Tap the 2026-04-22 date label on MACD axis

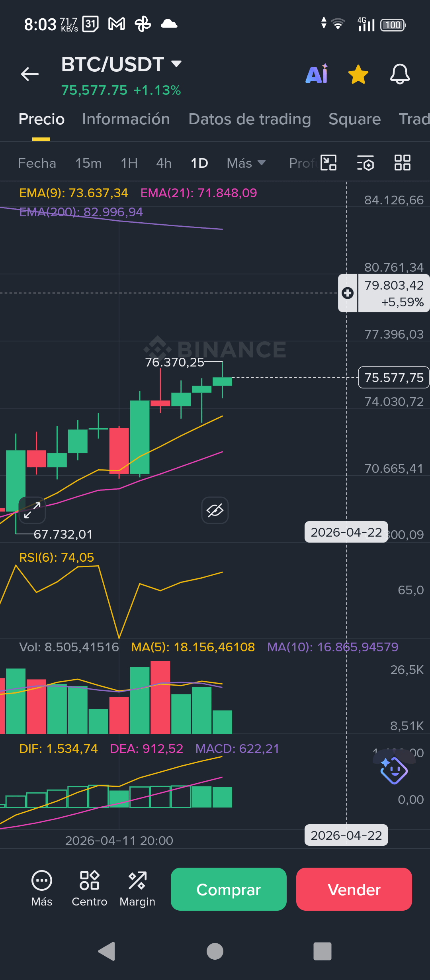click(346, 835)
